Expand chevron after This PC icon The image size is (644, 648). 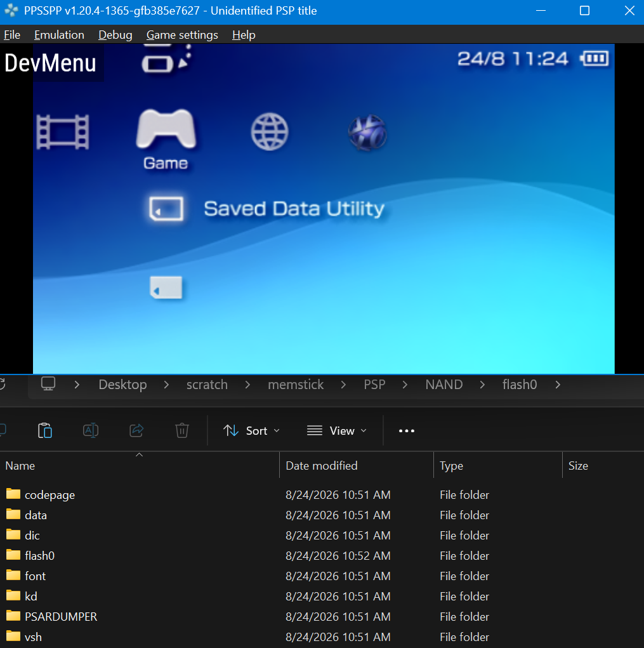coord(77,385)
